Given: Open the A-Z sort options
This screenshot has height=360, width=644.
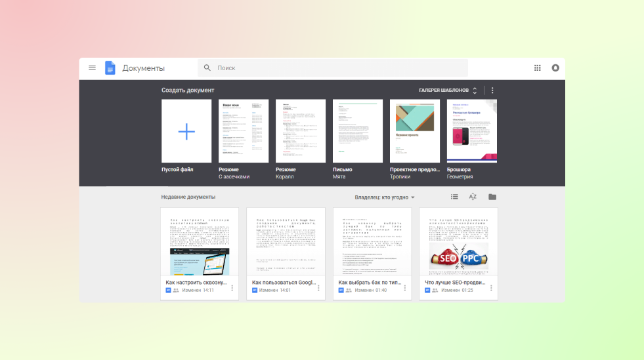Looking at the screenshot, I should (x=473, y=197).
